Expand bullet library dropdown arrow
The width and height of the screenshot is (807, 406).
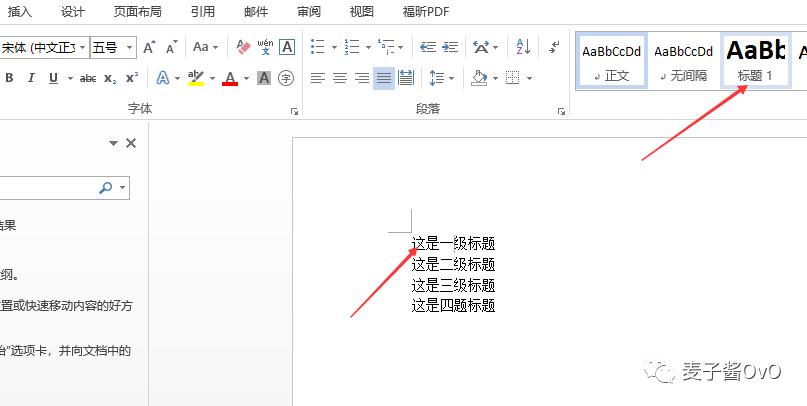[334, 48]
